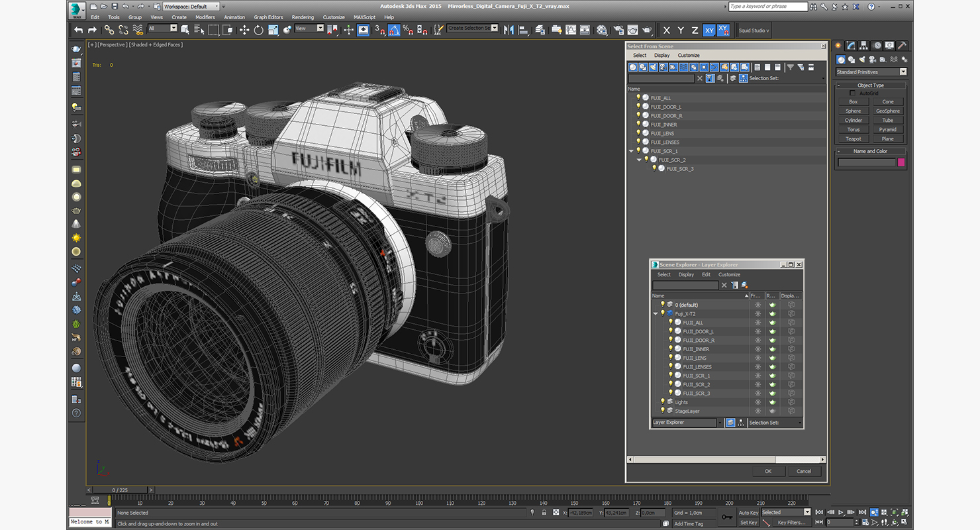Toggle the Percent Snap icon

(408, 30)
